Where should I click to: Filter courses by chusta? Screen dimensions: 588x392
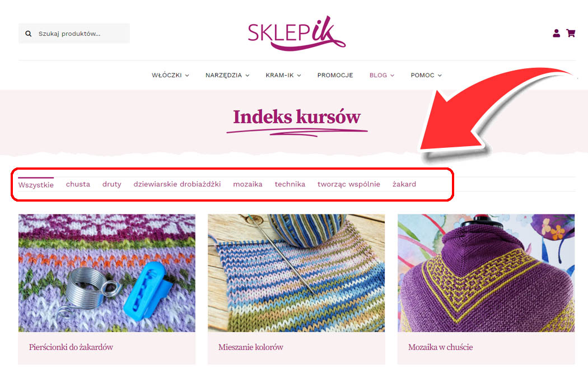point(78,184)
